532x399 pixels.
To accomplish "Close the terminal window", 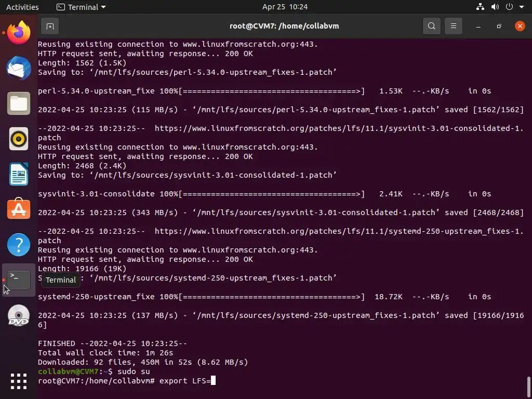I will pyautogui.click(x=520, y=26).
